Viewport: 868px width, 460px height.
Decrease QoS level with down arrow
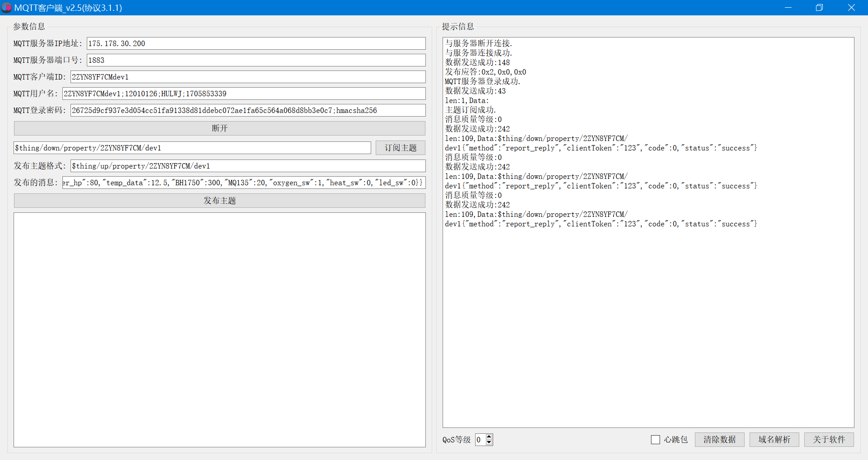[x=489, y=443]
